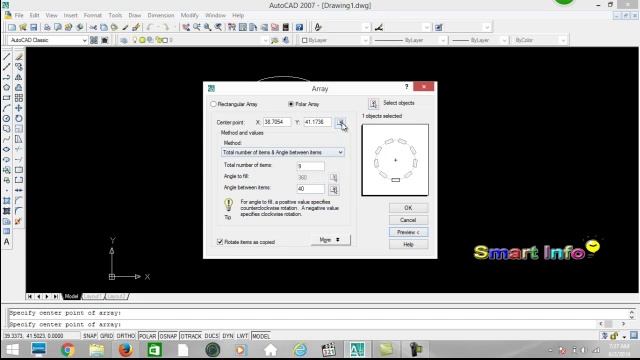This screenshot has height=360, width=640.
Task: Switch to the Model tab
Action: click(71, 296)
